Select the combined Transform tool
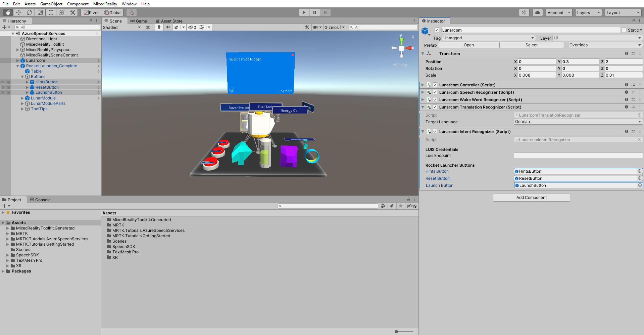Image resolution: width=644 pixels, height=335 pixels. [x=62, y=12]
